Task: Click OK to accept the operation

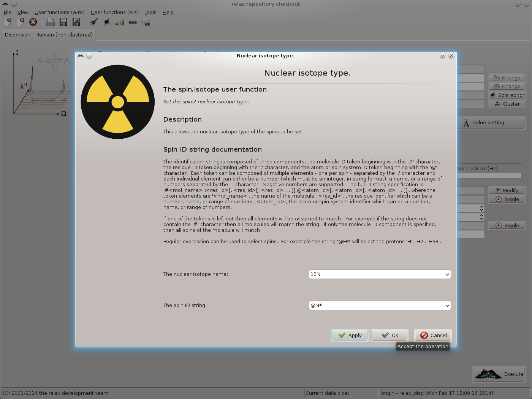Action: pos(390,335)
